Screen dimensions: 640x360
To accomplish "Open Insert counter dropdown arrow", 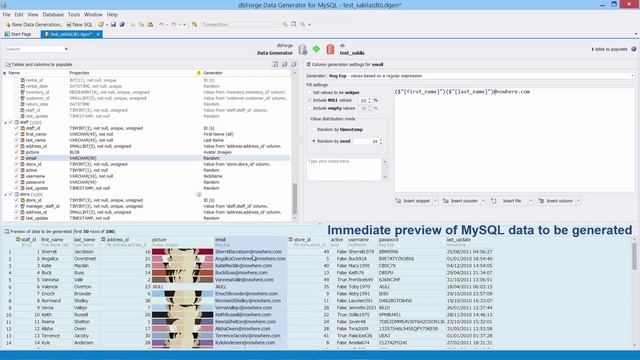I will (x=483, y=201).
